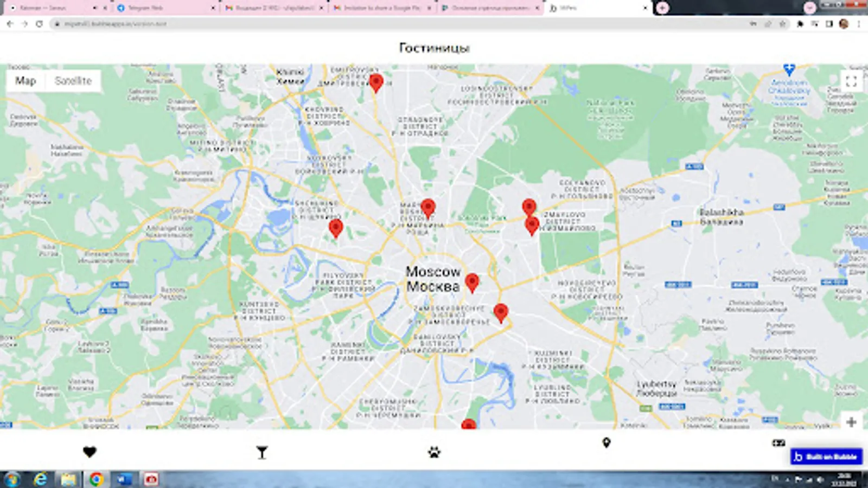Click the Khimki city label
Screen dimensions: 868x488
290,76
